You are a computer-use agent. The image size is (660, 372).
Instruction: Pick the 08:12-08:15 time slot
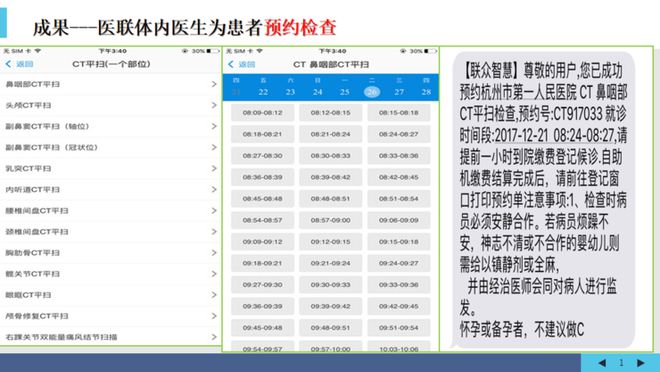click(x=330, y=113)
